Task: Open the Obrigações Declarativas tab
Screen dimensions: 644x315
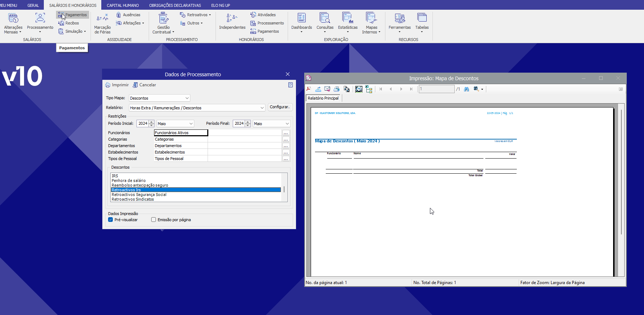Action: pos(175,5)
